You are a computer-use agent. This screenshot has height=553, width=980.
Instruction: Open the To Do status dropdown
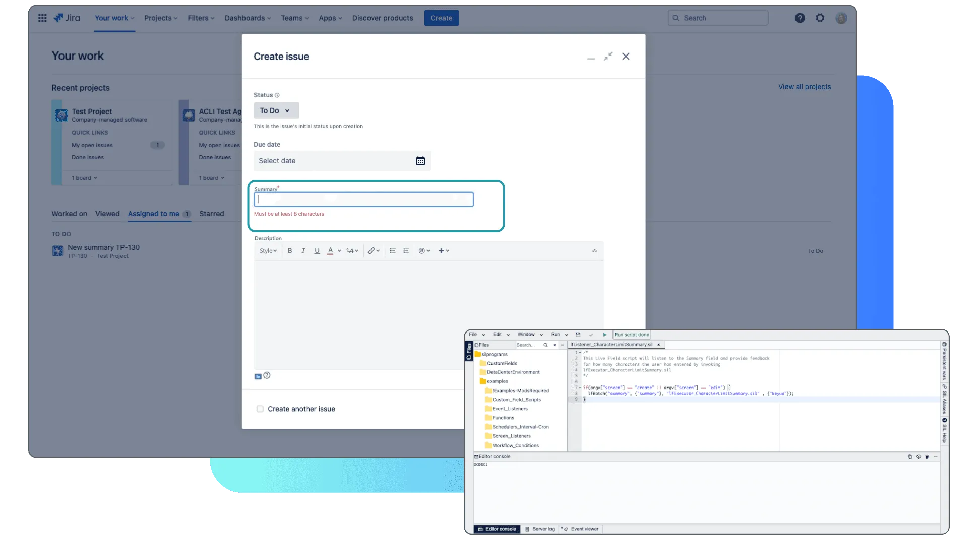pos(276,110)
